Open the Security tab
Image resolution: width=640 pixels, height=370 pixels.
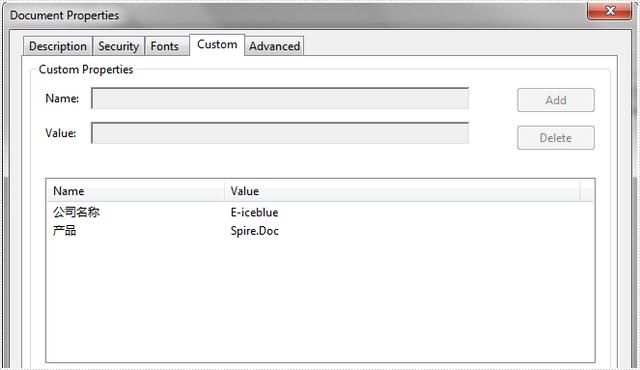click(119, 46)
